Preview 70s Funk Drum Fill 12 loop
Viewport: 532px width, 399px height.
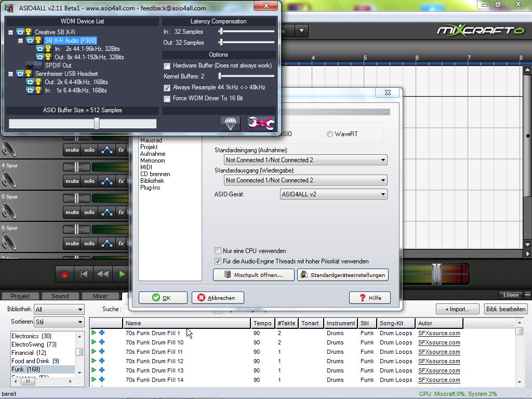coord(94,361)
